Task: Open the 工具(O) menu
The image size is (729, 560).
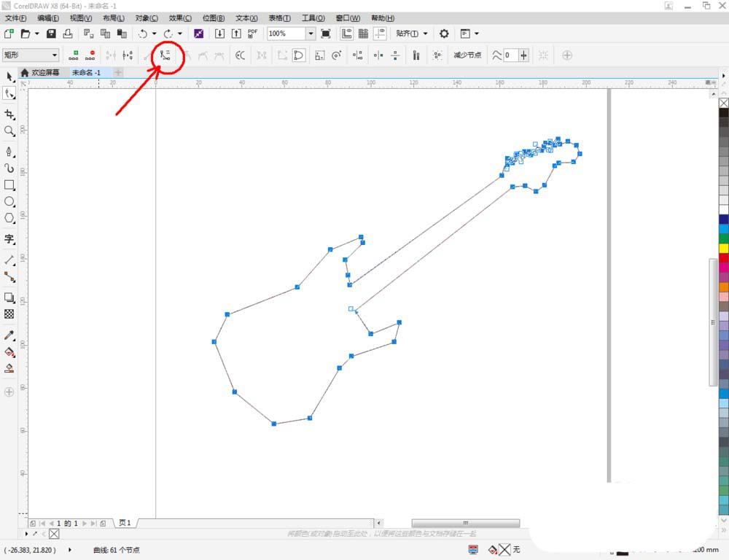Action: coord(313,18)
